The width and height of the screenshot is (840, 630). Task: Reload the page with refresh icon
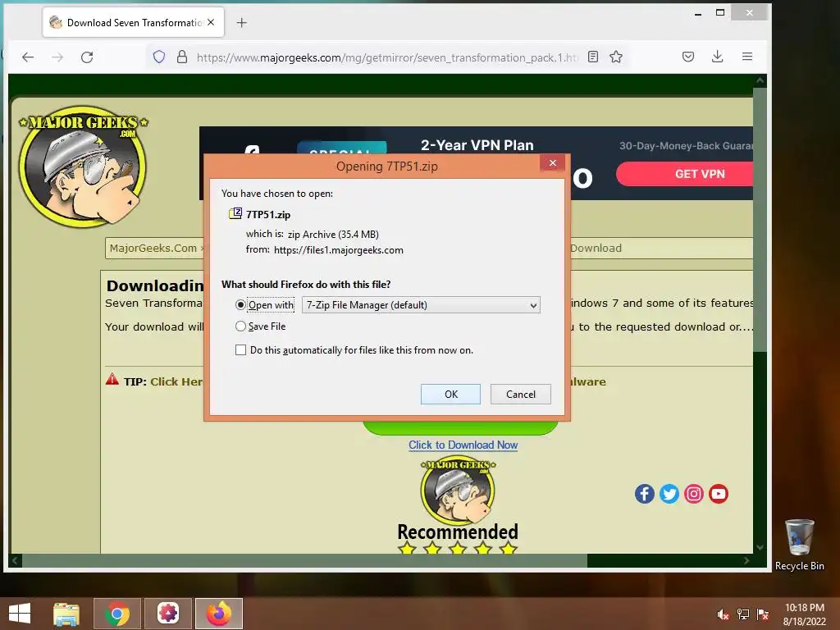pyautogui.click(x=87, y=57)
